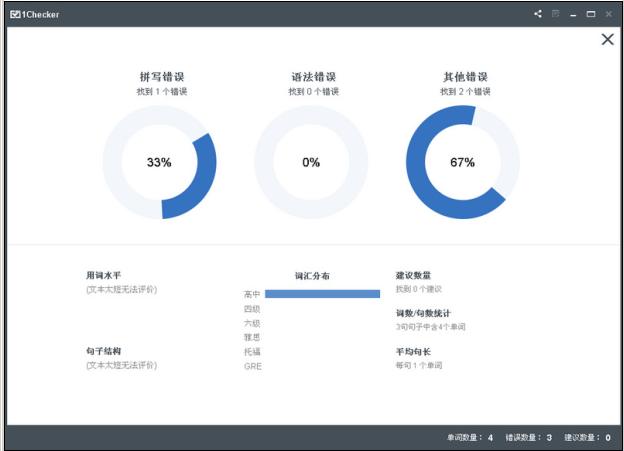Viewport: 624px width, 451px height.
Task: Select the 六级 vocabulary level label
Action: tap(252, 323)
